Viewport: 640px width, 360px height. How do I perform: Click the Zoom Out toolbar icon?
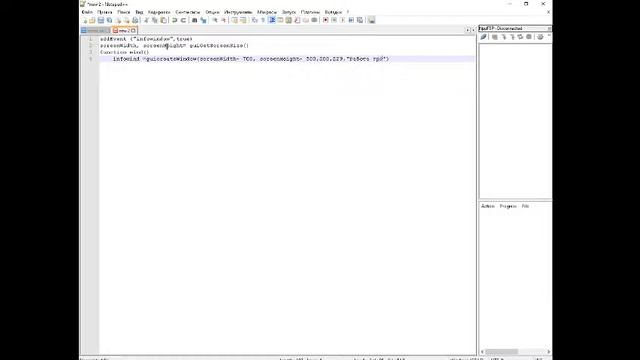click(223, 20)
